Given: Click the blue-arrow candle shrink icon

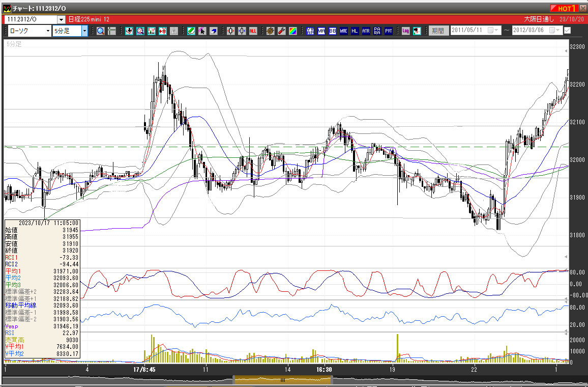Looking at the screenshot, I should point(242,31).
